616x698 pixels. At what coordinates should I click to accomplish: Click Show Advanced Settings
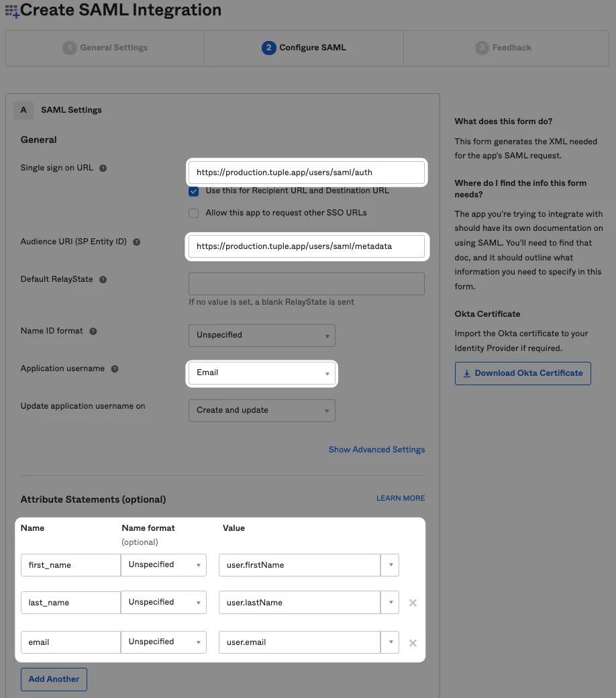point(376,450)
